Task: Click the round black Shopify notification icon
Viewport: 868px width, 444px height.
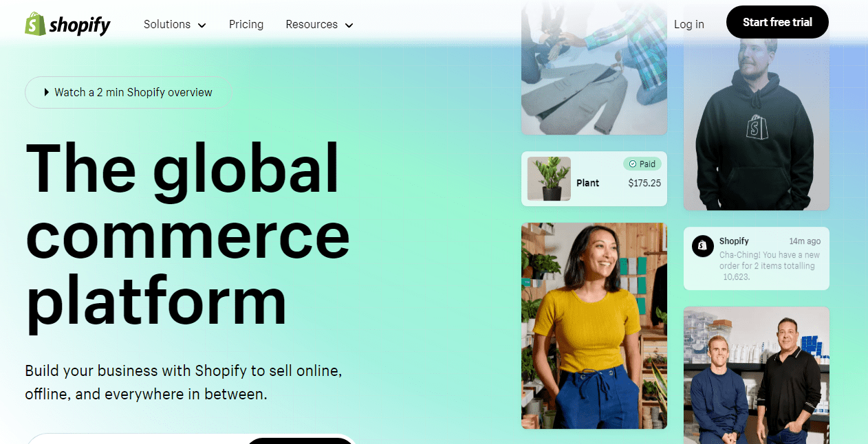Action: [x=702, y=245]
